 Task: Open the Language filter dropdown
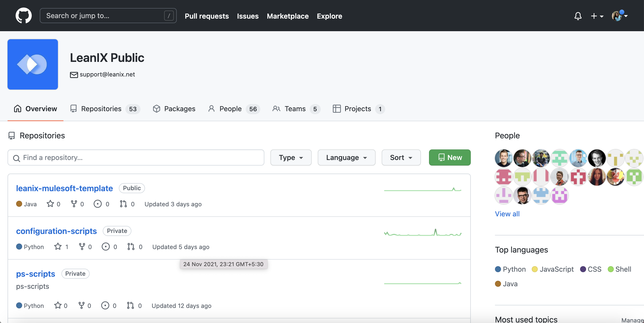346,157
